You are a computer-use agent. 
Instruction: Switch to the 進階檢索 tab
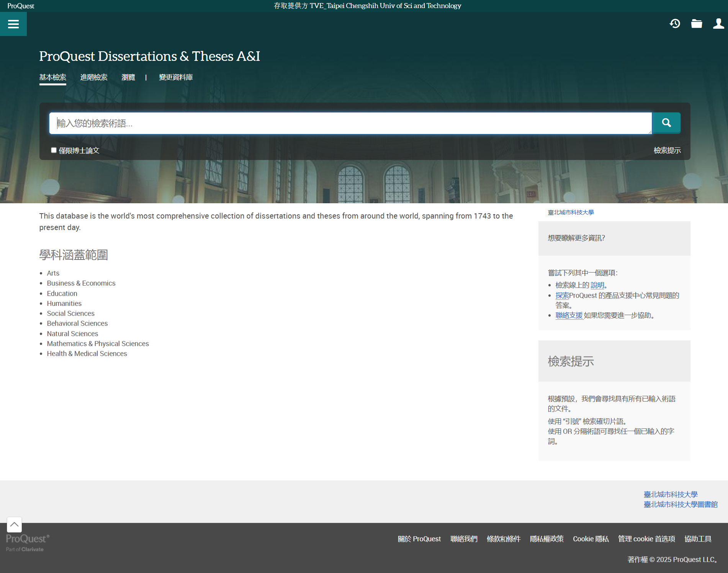coord(94,77)
